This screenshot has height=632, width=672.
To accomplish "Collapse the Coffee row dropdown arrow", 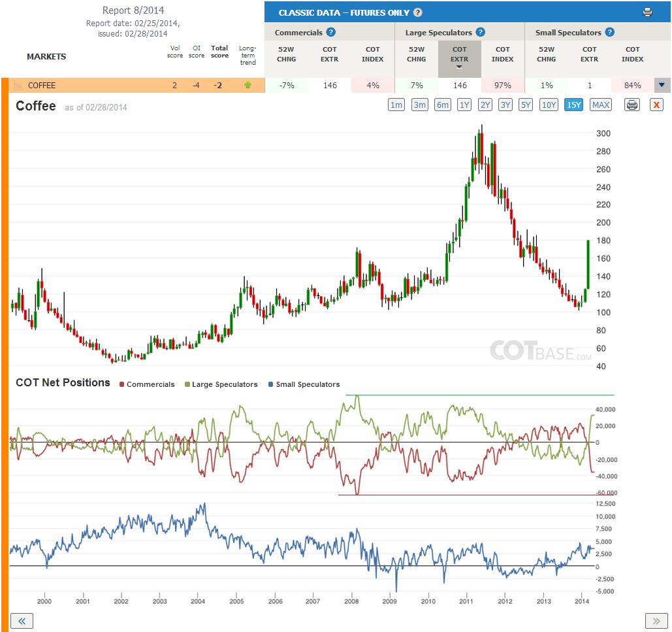I will [x=662, y=85].
